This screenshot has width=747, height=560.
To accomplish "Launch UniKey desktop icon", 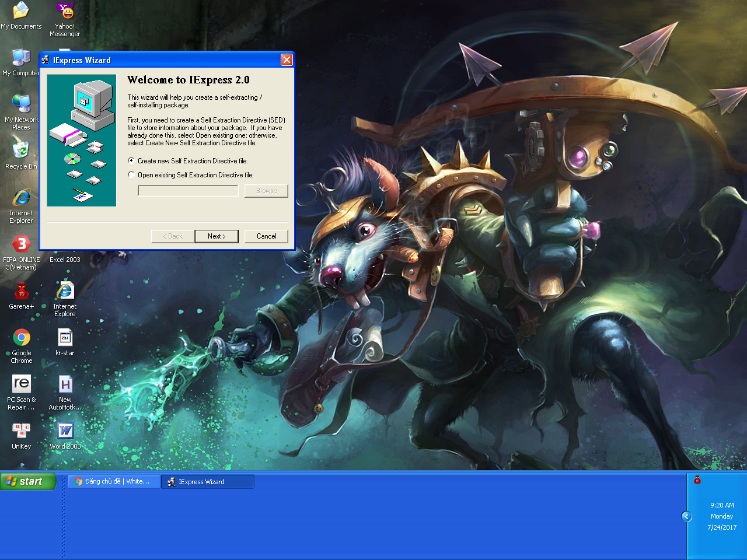I will (x=21, y=435).
